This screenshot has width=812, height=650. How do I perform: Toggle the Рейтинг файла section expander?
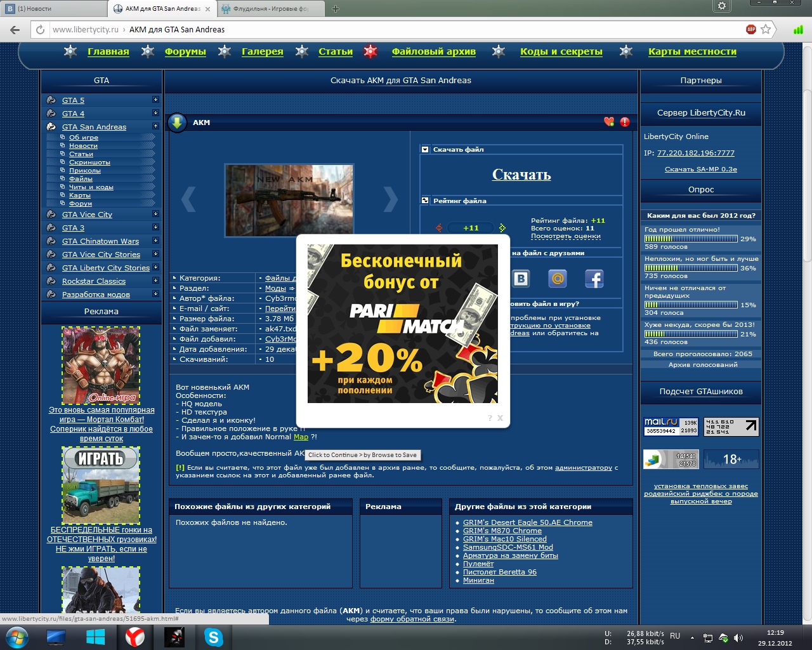425,201
